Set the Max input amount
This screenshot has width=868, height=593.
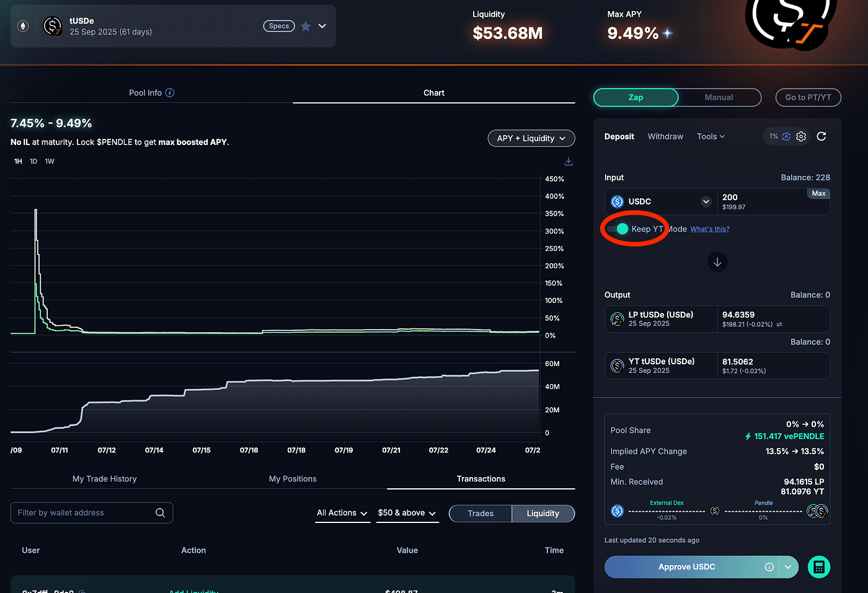tap(819, 193)
